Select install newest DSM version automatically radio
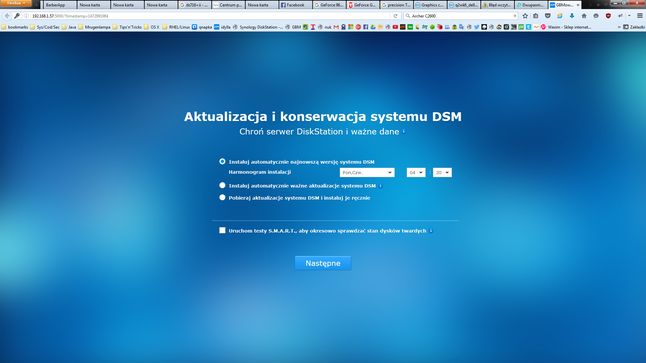This screenshot has height=363, width=646. [222, 162]
